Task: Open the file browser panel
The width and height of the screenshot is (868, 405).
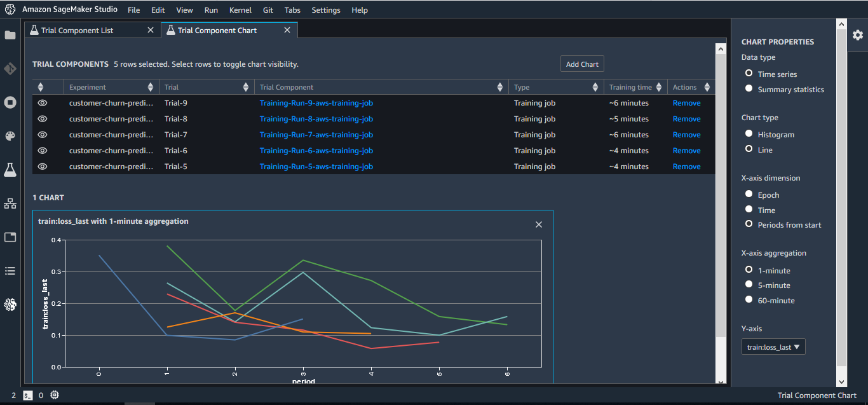Action: 10,35
